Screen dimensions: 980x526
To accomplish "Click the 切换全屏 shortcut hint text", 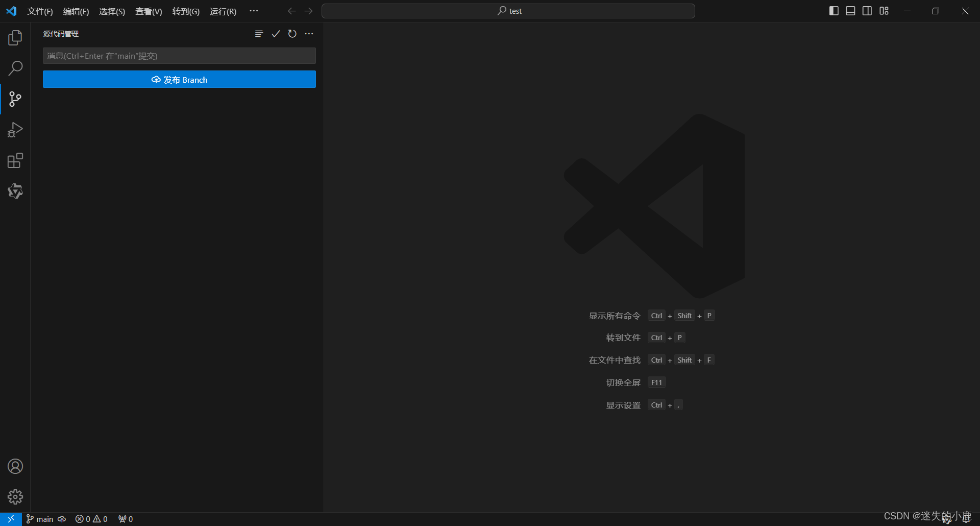I will click(x=623, y=382).
